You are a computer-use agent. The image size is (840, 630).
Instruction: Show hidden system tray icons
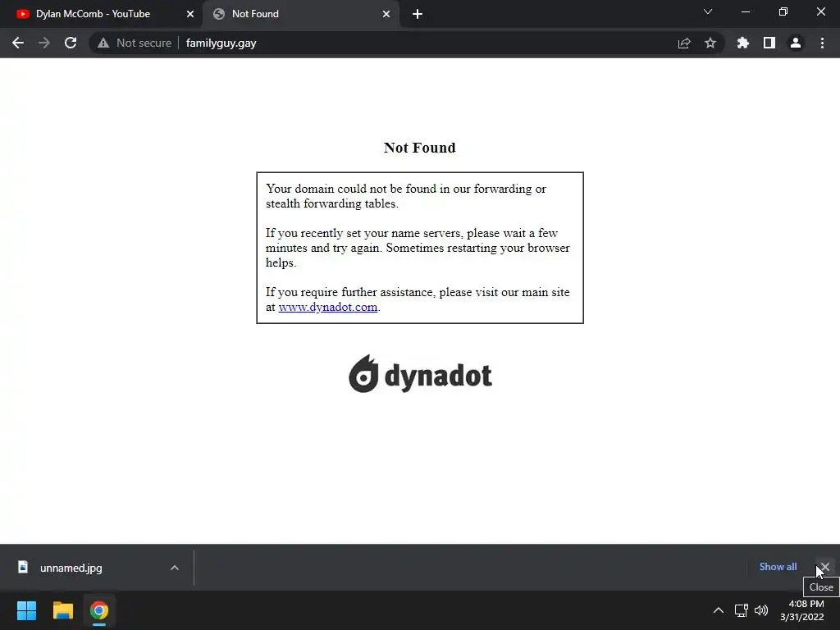click(x=719, y=610)
